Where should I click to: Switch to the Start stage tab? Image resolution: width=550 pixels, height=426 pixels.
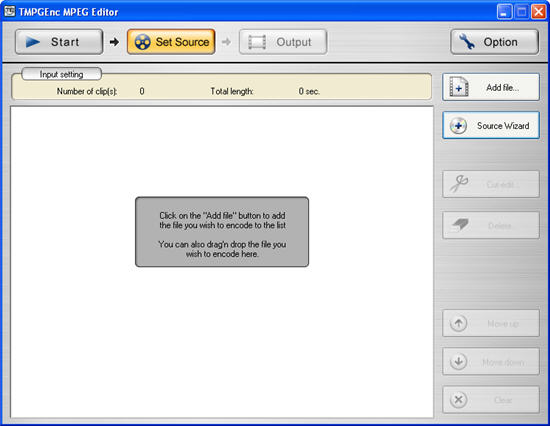(59, 42)
